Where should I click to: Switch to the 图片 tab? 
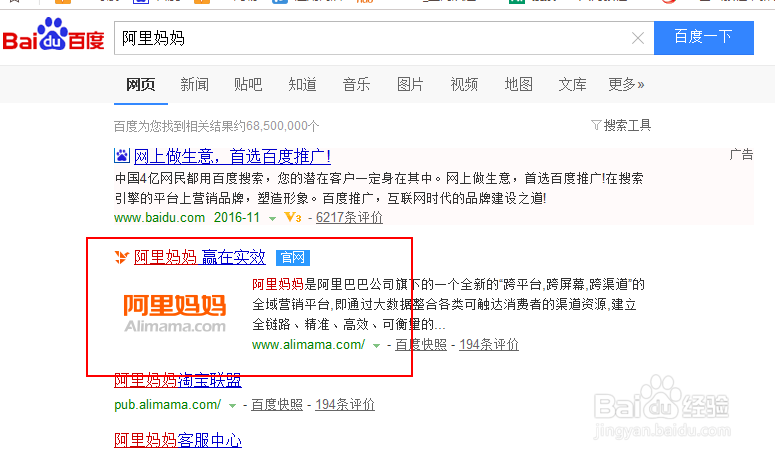410,84
